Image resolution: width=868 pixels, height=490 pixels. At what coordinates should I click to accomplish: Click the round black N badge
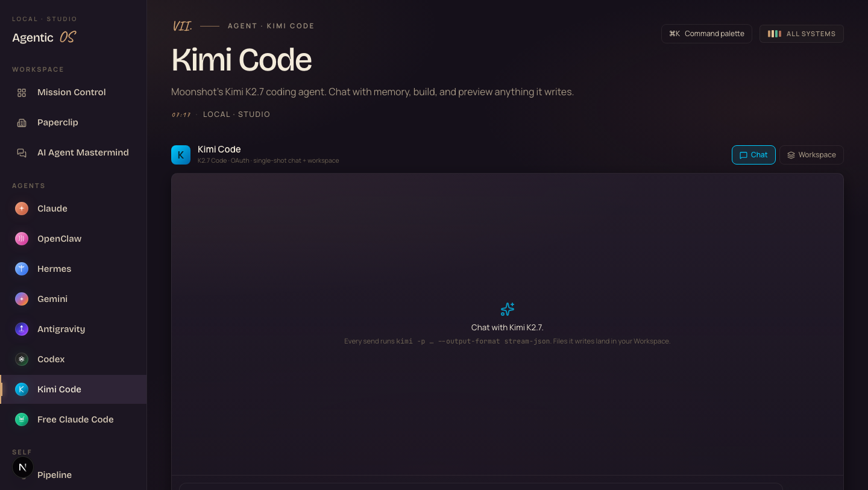[23, 467]
